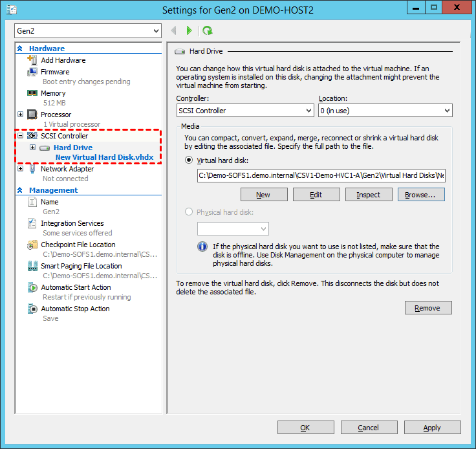The width and height of the screenshot is (476, 449).
Task: Select the Network Adapter tree label
Action: (x=67, y=169)
